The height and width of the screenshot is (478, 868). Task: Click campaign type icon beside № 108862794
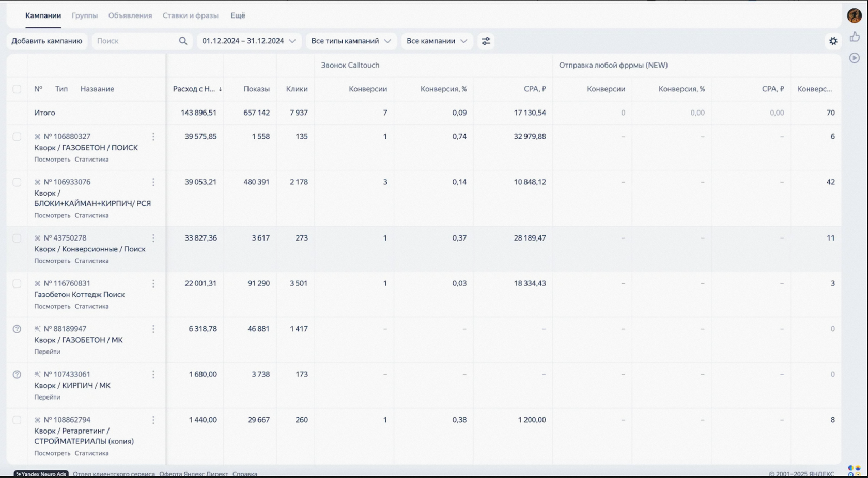(x=37, y=420)
